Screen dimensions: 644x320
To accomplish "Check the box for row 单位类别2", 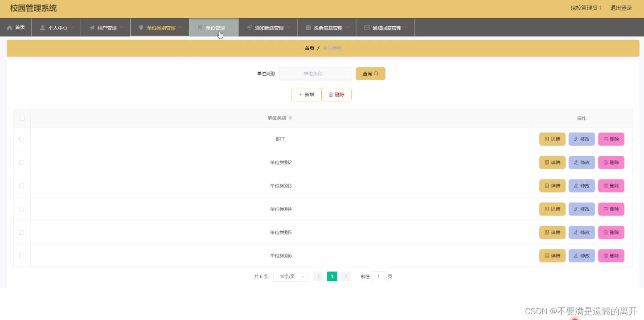I will point(22,163).
